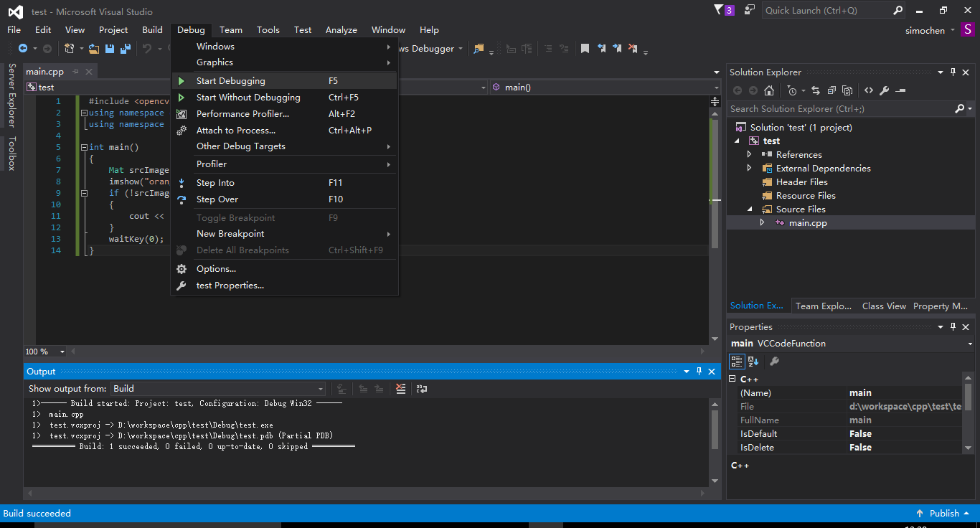Viewport: 980px width, 528px height.
Task: Toggle a bookmark with the bookmark icon
Action: pyautogui.click(x=585, y=49)
